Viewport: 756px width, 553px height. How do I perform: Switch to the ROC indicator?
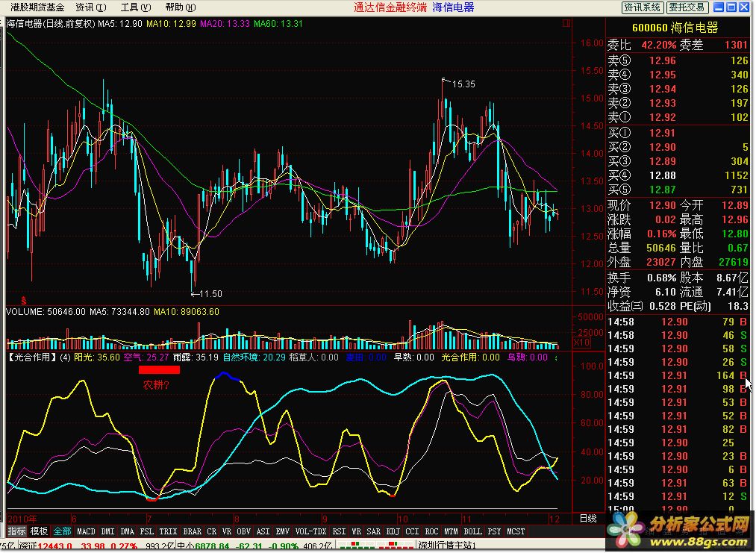431,531
